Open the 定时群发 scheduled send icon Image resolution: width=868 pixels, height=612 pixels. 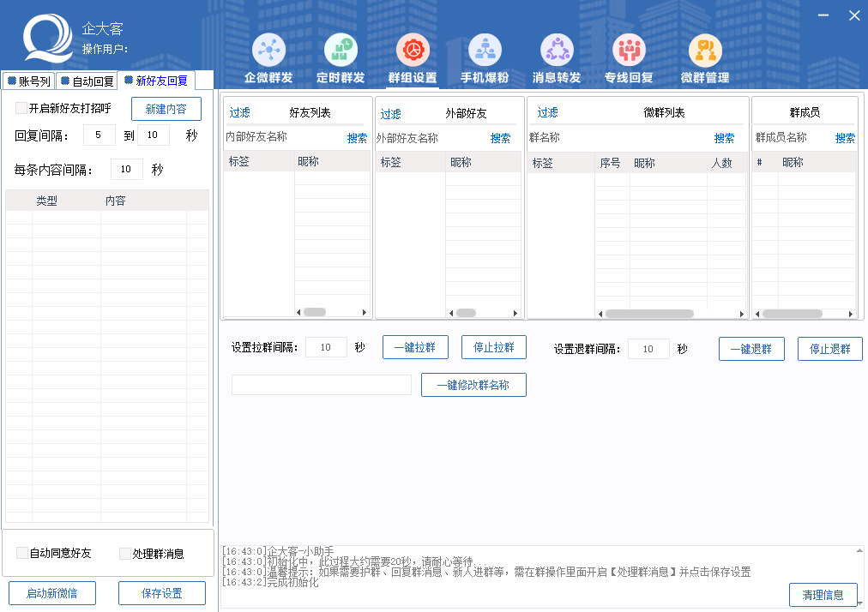pyautogui.click(x=341, y=51)
